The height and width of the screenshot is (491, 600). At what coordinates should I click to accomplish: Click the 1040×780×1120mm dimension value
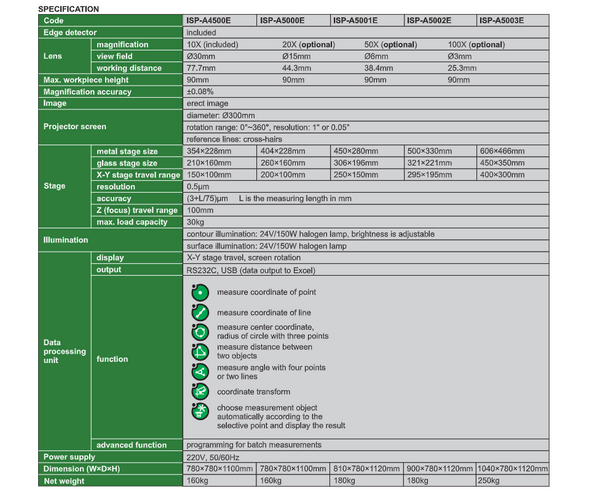512,469
